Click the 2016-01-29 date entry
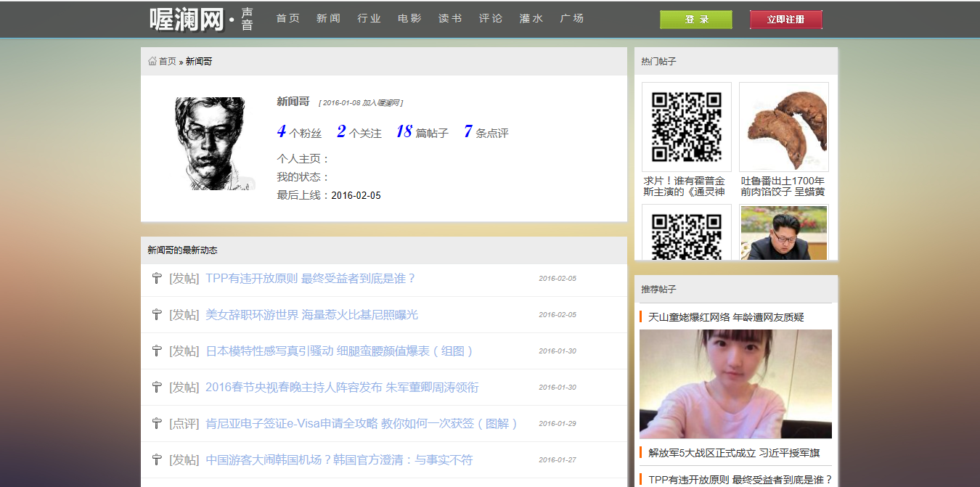The width and height of the screenshot is (980, 487). [558, 424]
